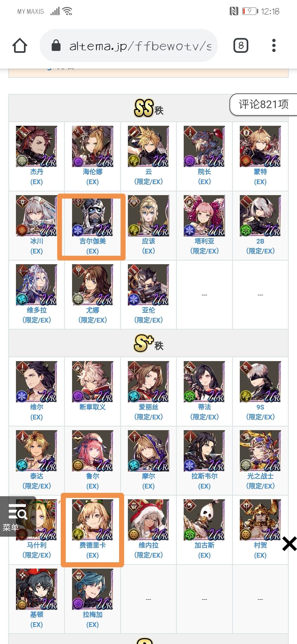The image size is (297, 644).
Task: Select the 杰丹 (EX) character portrait
Action: point(37,146)
